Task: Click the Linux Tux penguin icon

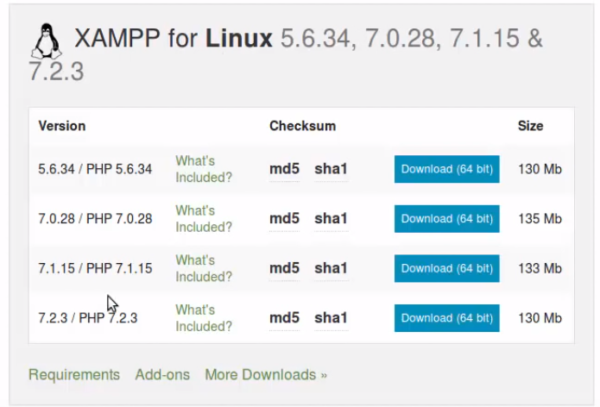Action: coord(44,40)
